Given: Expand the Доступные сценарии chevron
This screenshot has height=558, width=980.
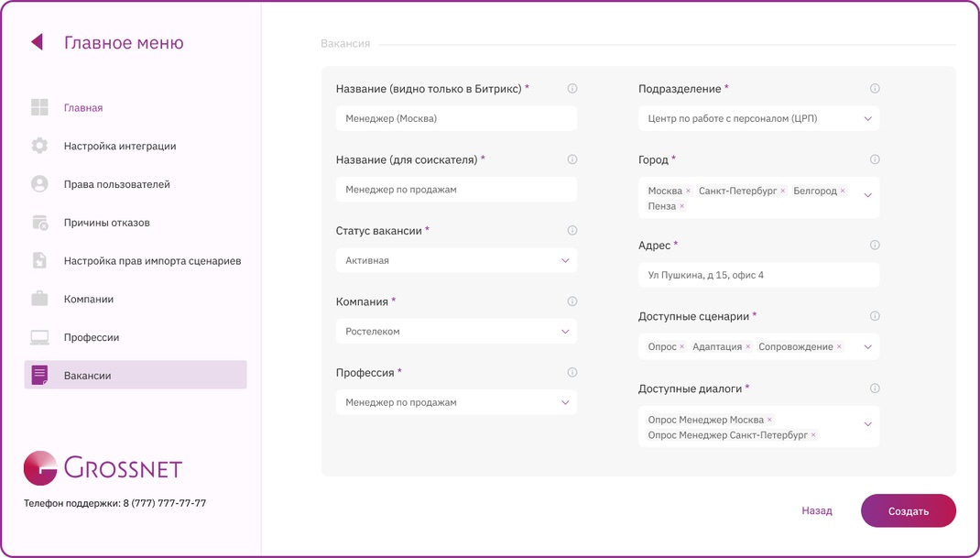Looking at the screenshot, I should [867, 346].
